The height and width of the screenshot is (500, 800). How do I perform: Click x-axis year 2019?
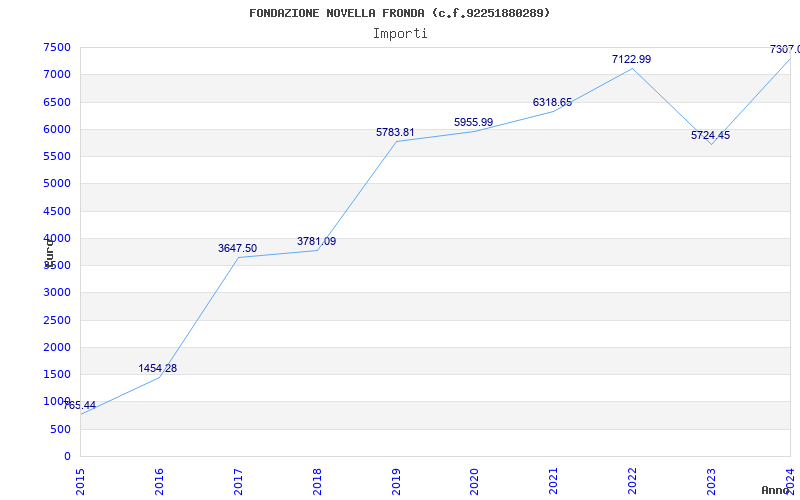coord(396,482)
